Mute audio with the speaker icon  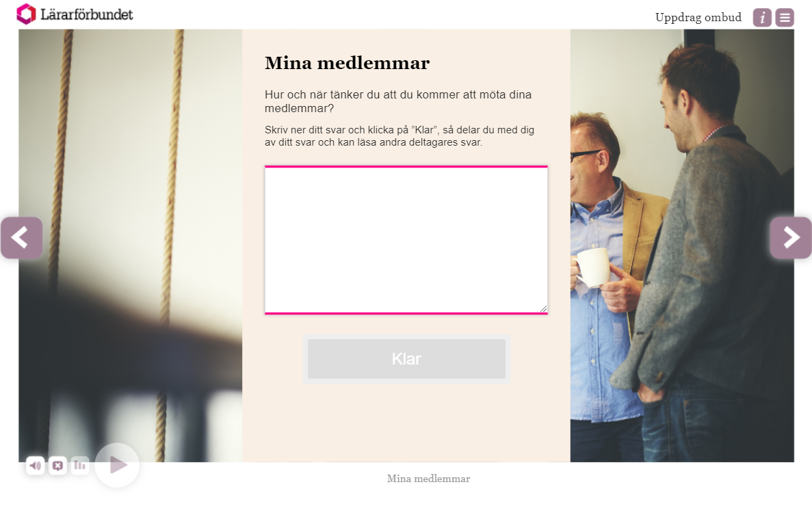(x=35, y=465)
